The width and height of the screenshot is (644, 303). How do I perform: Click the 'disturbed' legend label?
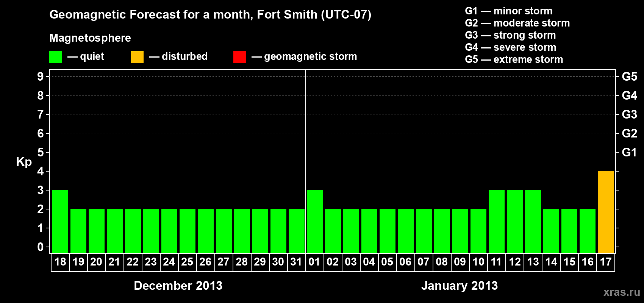tap(185, 56)
